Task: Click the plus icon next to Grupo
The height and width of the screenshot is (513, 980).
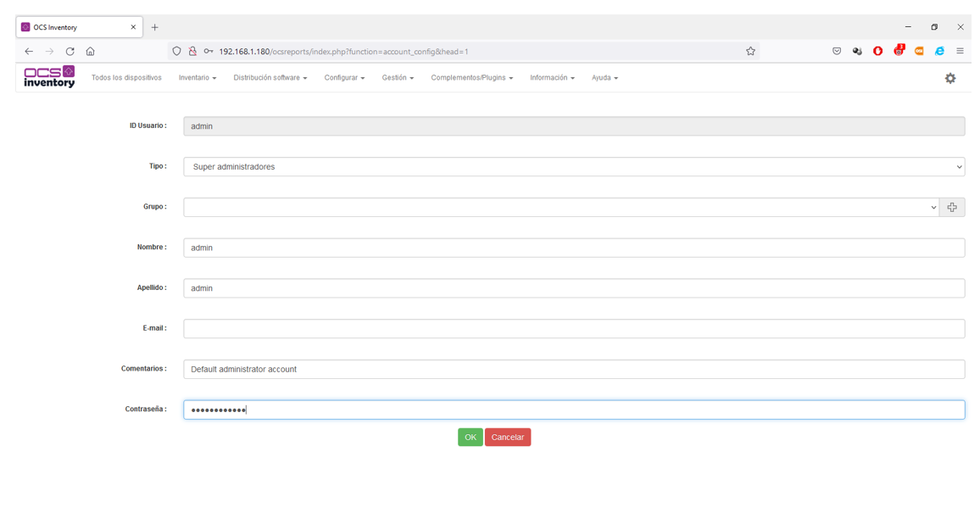Action: coord(952,208)
